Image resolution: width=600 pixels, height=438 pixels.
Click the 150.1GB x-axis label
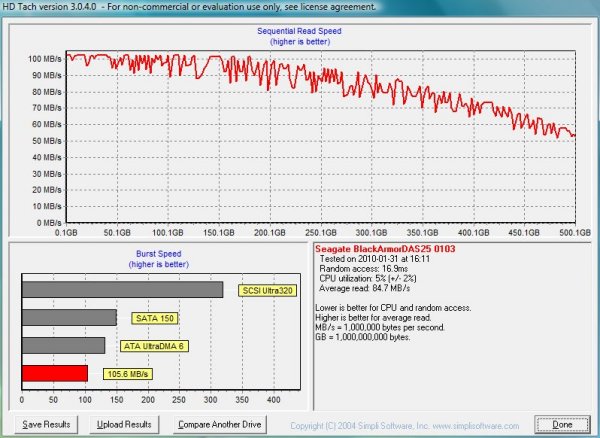[218, 233]
